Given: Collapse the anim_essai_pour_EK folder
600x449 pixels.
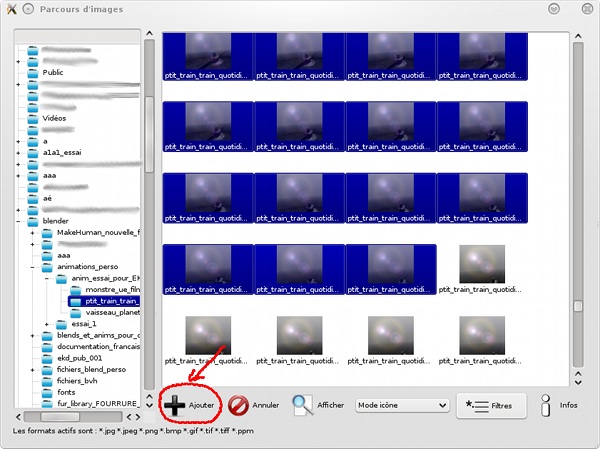Looking at the screenshot, I should click(x=47, y=278).
